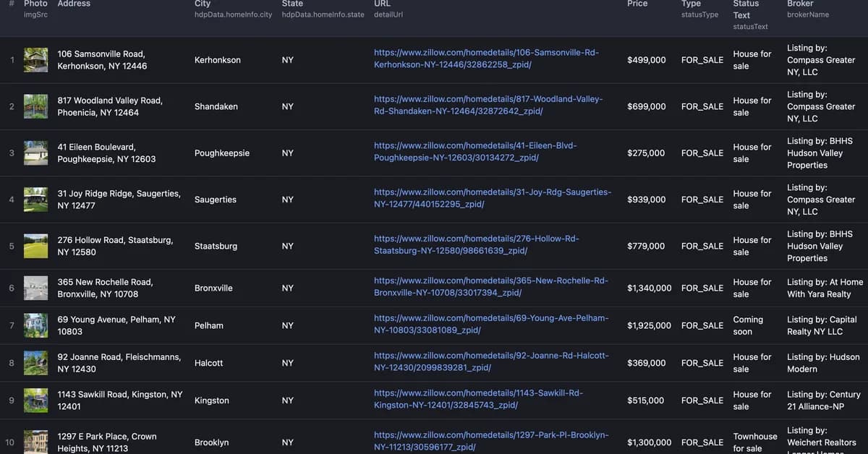Click row number 8 for Joanne Road Halcott
This screenshot has height=454, width=868.
(12, 362)
